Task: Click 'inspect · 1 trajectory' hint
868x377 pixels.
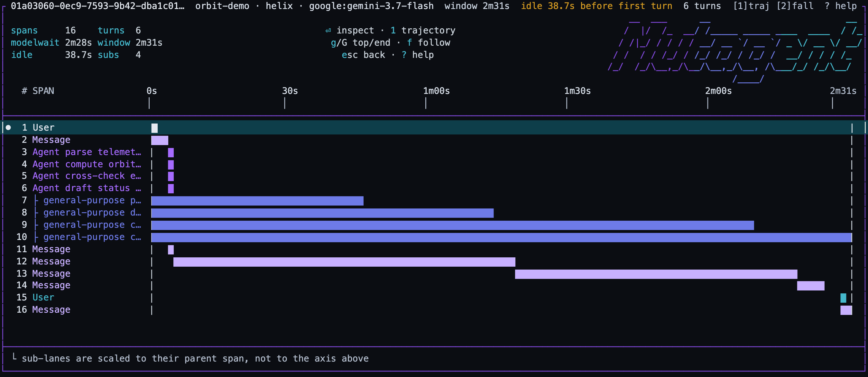Action: tap(390, 31)
